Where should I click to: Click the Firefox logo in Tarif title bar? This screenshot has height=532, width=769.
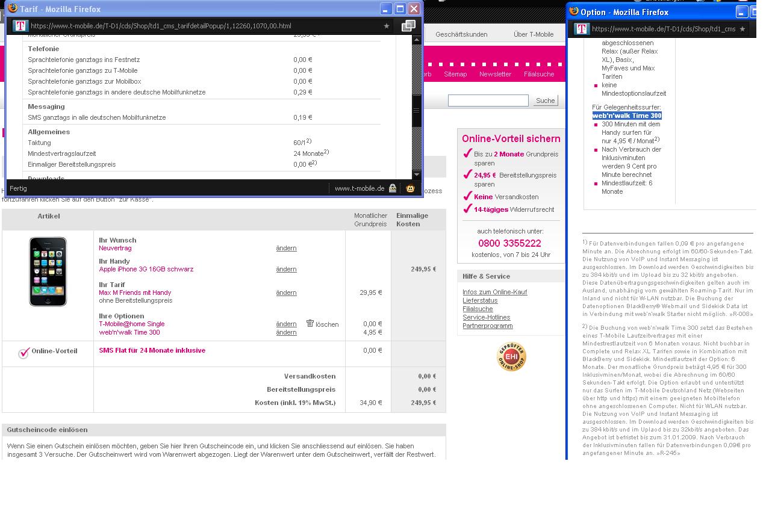[12, 8]
